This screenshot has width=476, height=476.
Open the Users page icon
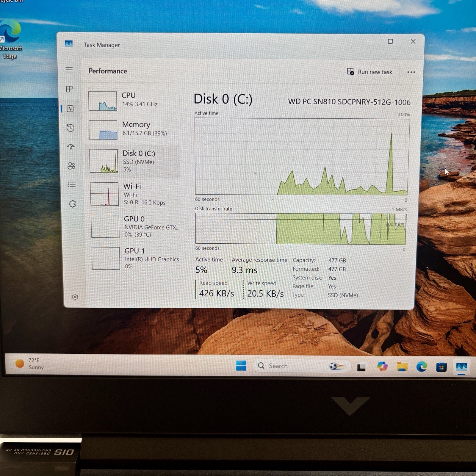point(71,166)
